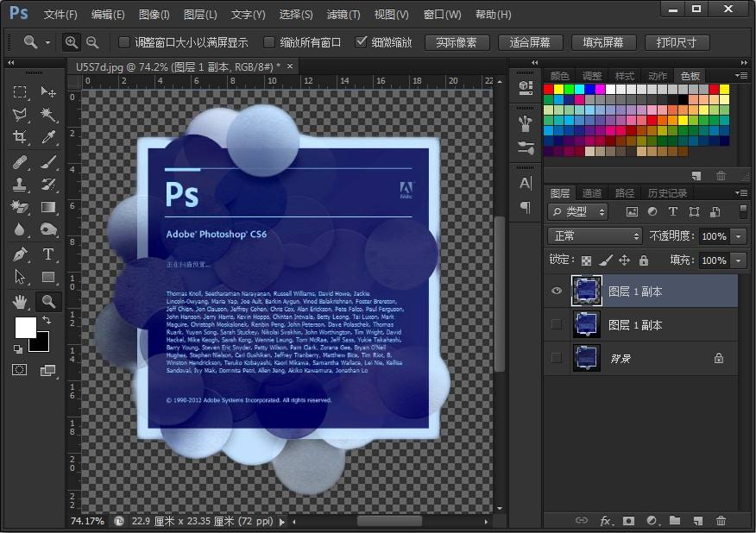Click the 适合屏幕 button
Viewport: 756px width, 533px height.
coord(531,41)
